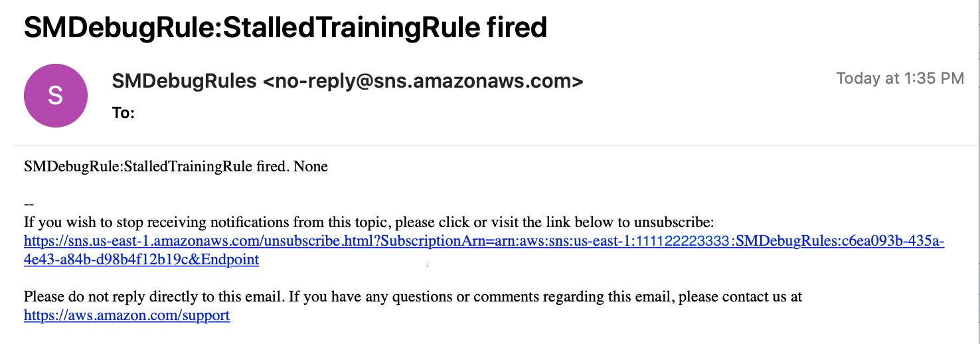
Task: Click the email subject heading
Action: tap(286, 27)
